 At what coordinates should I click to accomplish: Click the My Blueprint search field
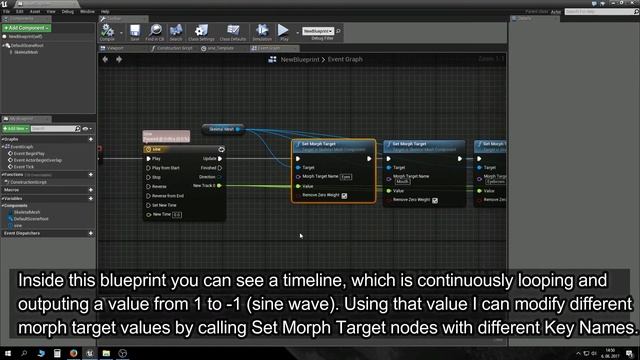coord(53,129)
